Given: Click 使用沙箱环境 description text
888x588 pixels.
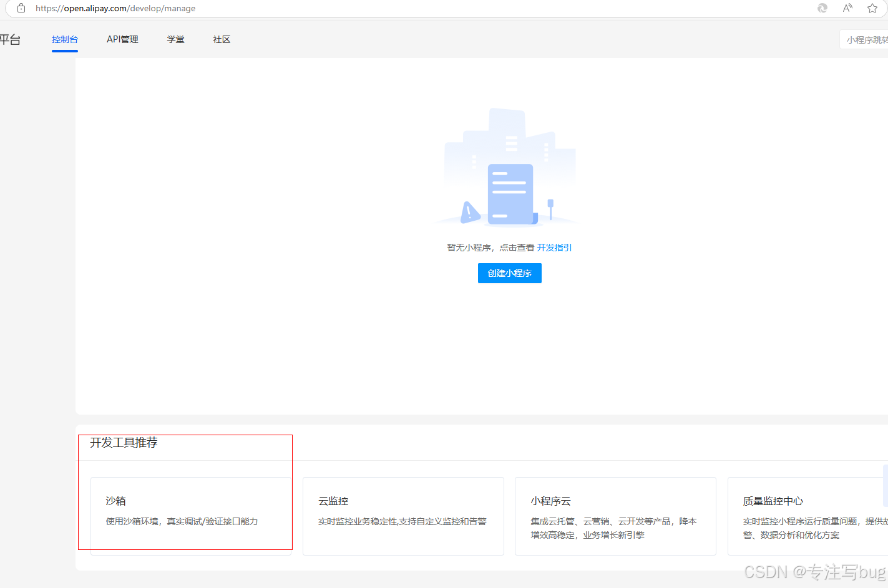Looking at the screenshot, I should click(182, 521).
